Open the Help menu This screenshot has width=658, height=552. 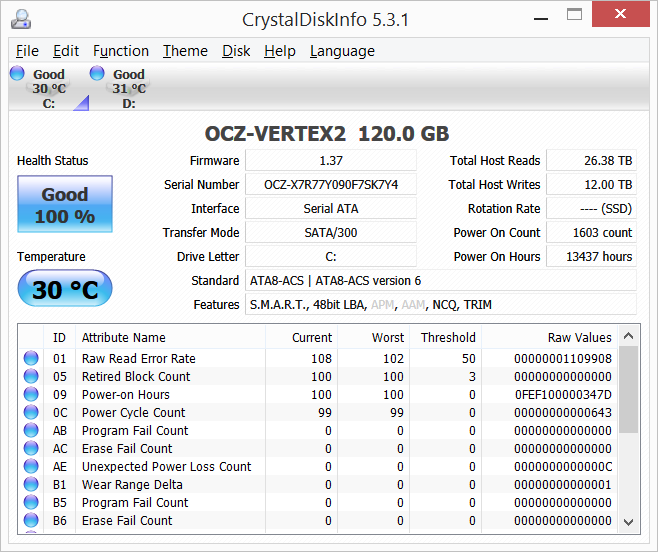[x=280, y=51]
